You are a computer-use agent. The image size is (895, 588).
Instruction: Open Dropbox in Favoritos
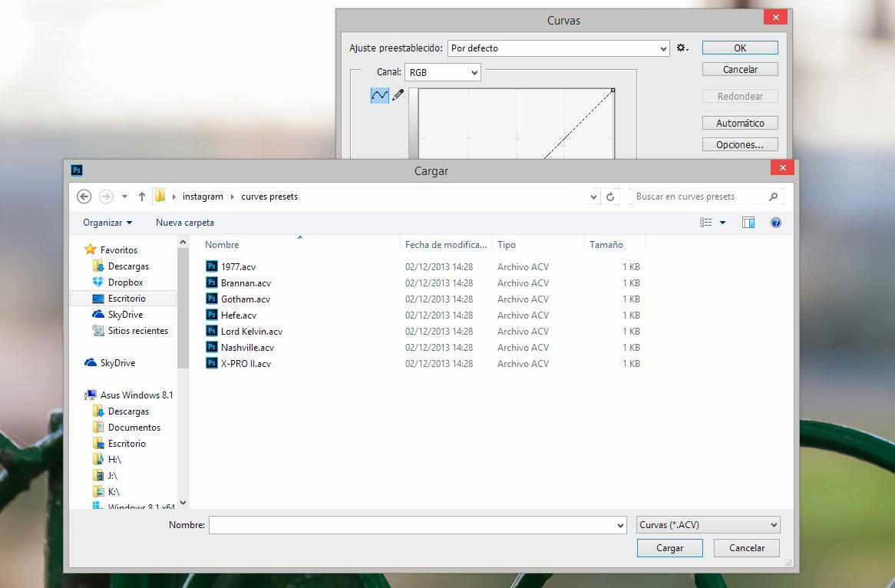coord(117,282)
